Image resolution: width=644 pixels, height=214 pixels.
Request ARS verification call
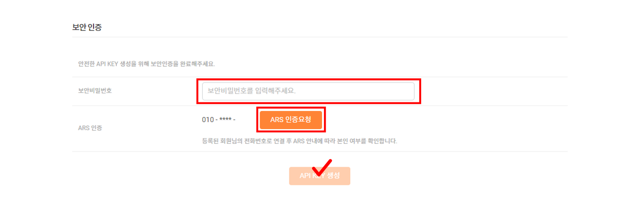tap(291, 120)
